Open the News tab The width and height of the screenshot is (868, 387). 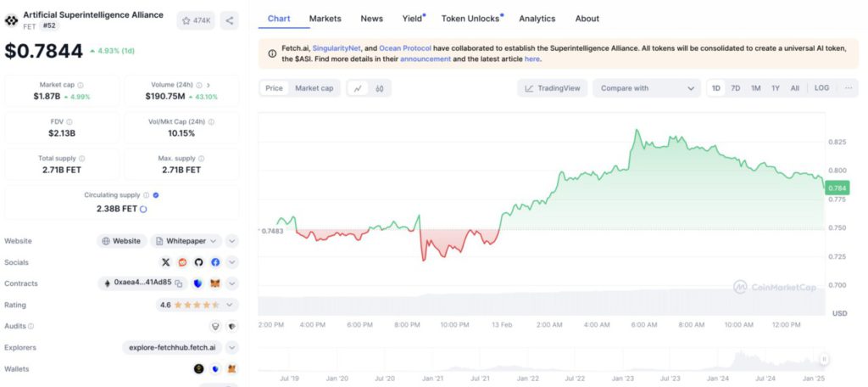371,19
